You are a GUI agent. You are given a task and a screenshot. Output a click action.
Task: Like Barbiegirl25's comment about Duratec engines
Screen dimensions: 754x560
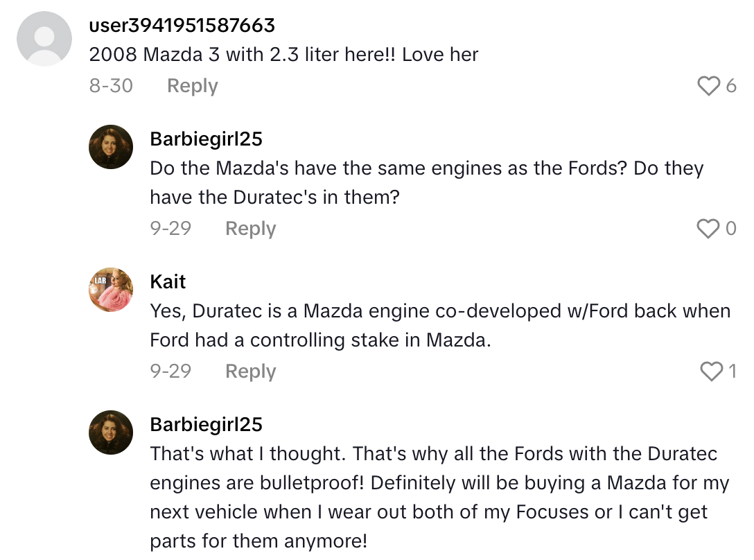(x=708, y=229)
